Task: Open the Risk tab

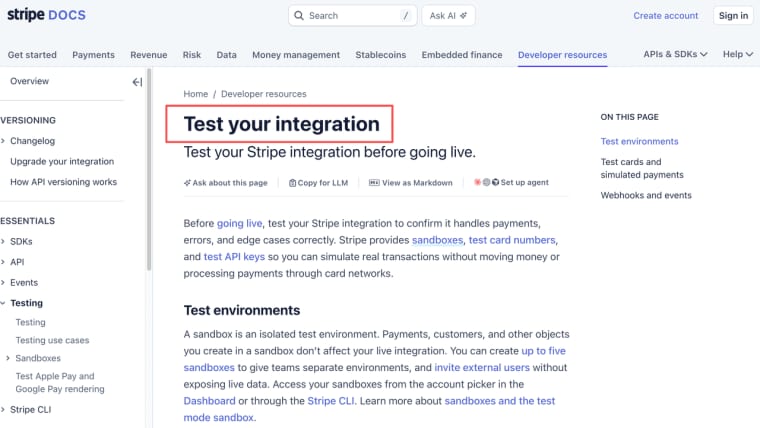Action: click(x=192, y=55)
